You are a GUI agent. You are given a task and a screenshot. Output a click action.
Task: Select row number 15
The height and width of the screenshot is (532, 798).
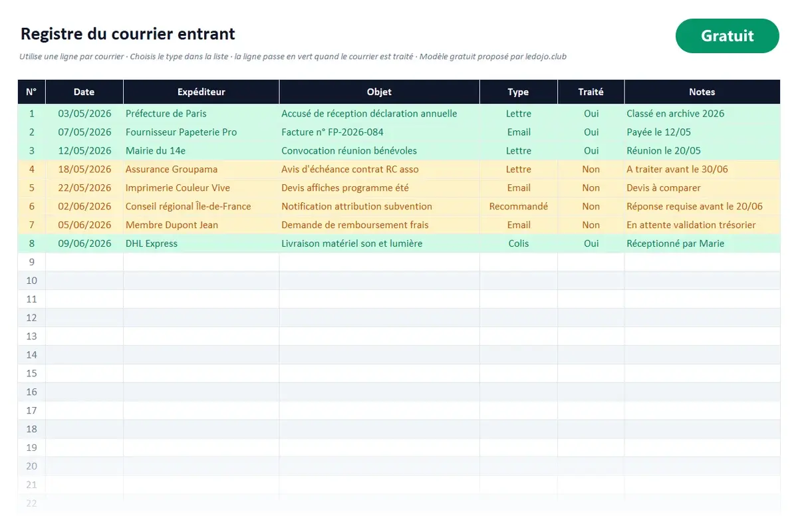[31, 374]
